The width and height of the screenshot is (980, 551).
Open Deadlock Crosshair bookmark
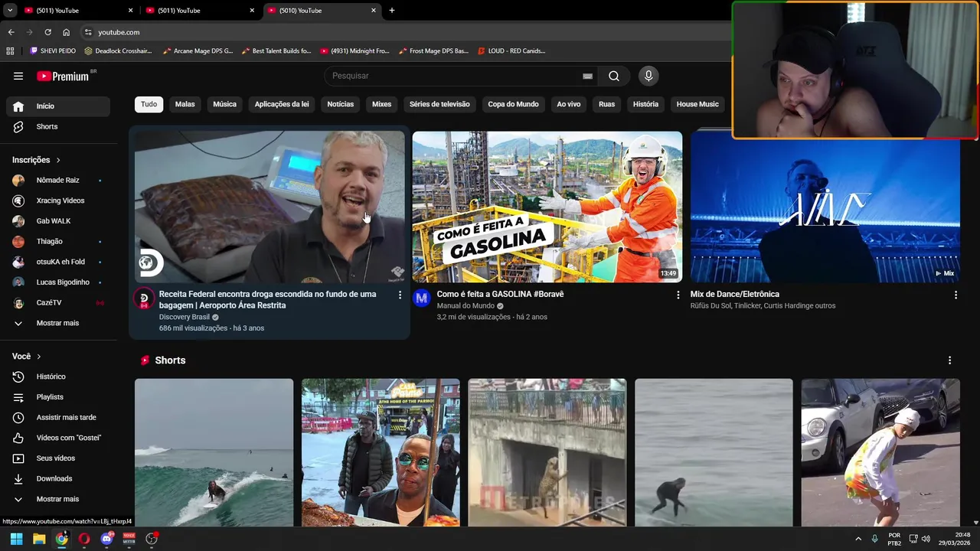coord(118,51)
